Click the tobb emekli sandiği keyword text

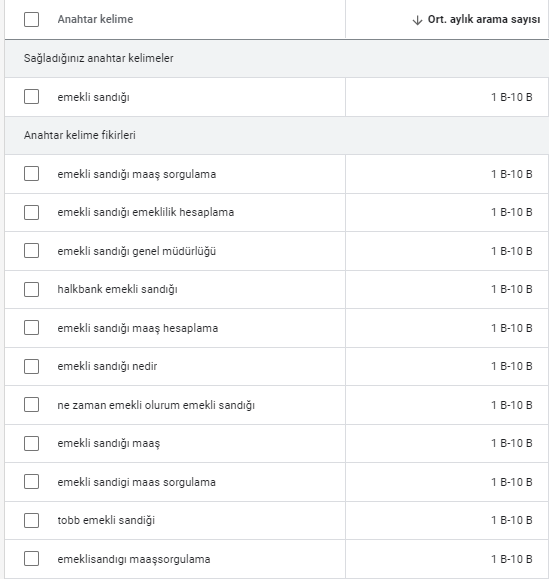click(x=106, y=520)
